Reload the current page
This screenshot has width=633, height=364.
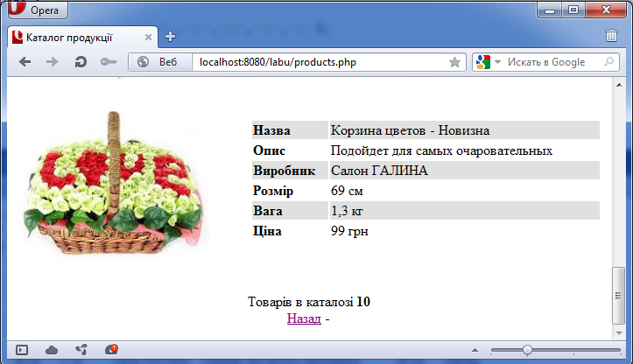click(x=81, y=62)
